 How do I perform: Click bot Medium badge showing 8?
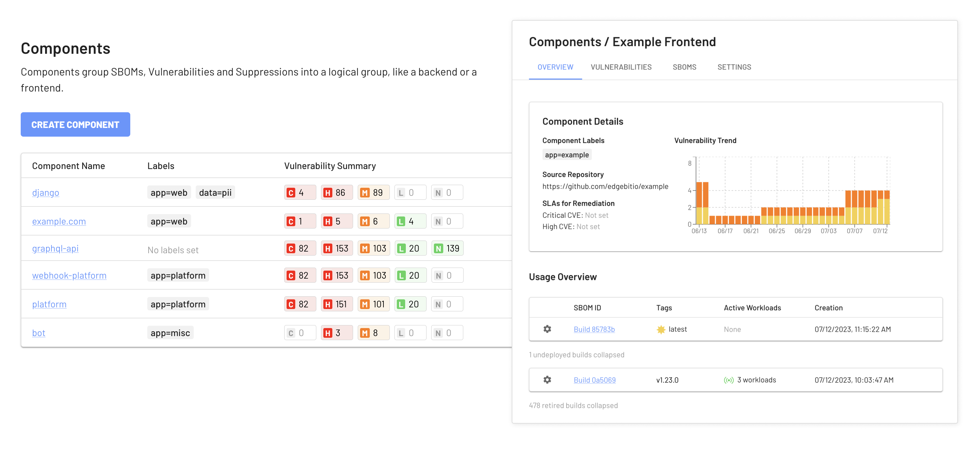[373, 333]
